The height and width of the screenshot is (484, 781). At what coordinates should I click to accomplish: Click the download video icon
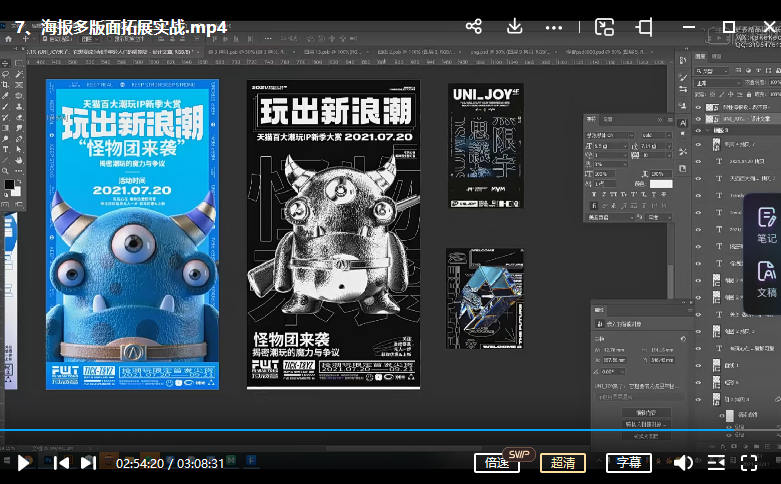(x=515, y=27)
